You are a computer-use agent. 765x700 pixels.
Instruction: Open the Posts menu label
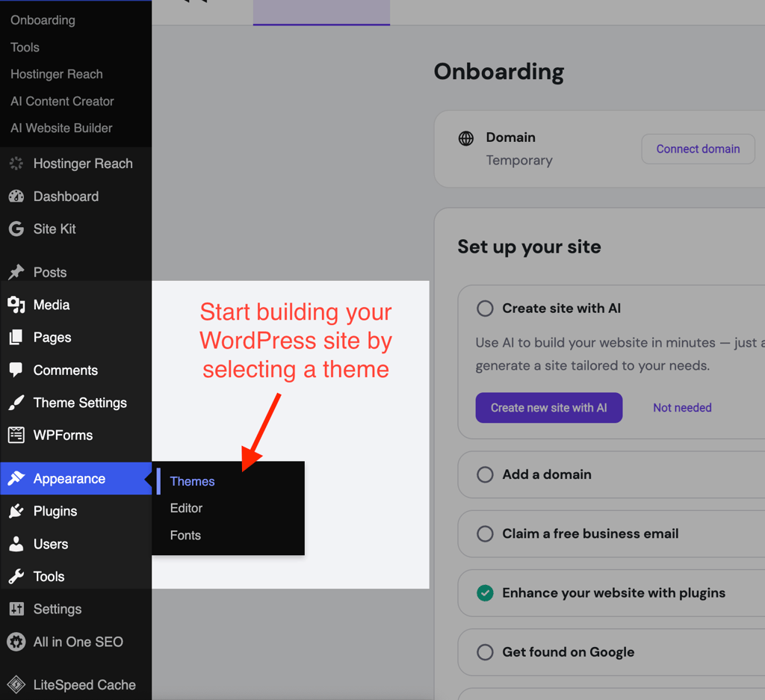coord(50,272)
